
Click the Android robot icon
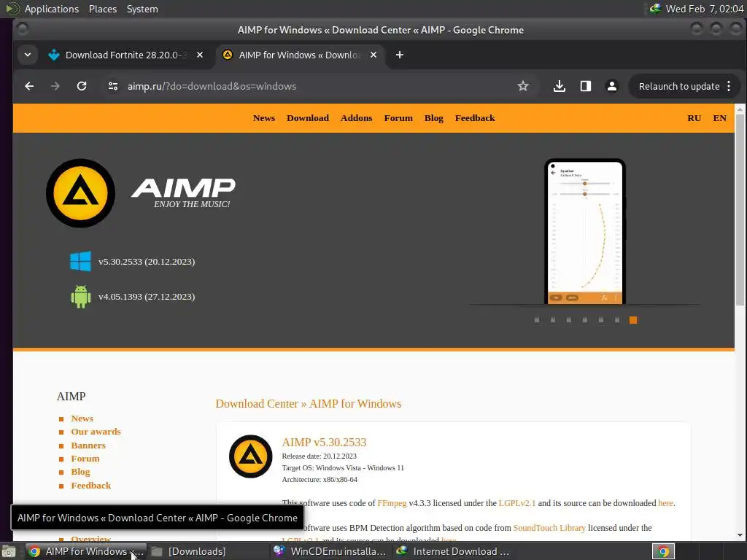point(80,297)
